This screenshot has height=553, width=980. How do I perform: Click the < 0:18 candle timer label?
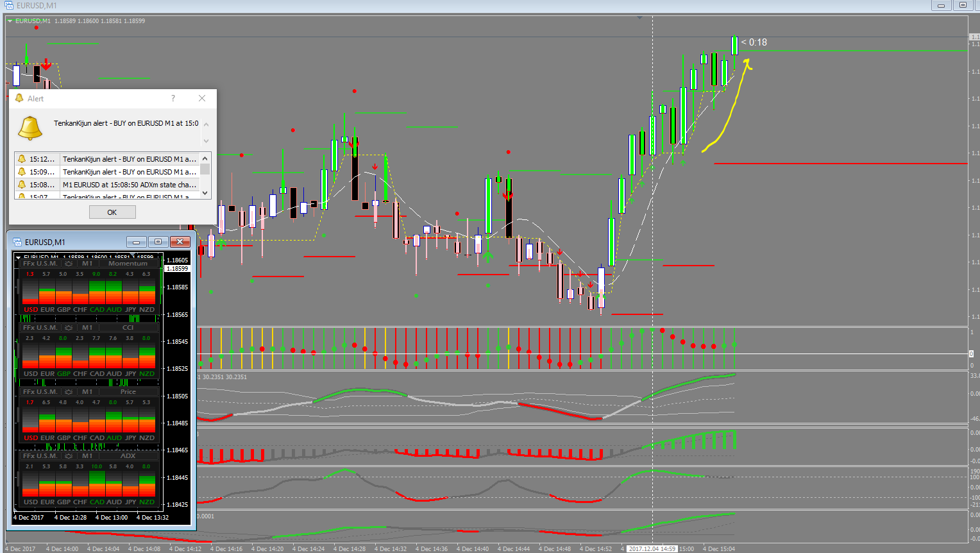(754, 42)
